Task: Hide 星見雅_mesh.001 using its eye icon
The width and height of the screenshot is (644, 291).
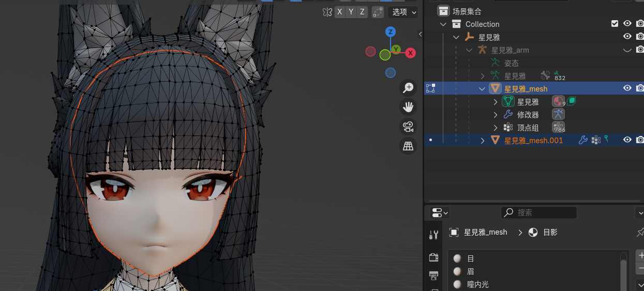Action: pyautogui.click(x=627, y=140)
